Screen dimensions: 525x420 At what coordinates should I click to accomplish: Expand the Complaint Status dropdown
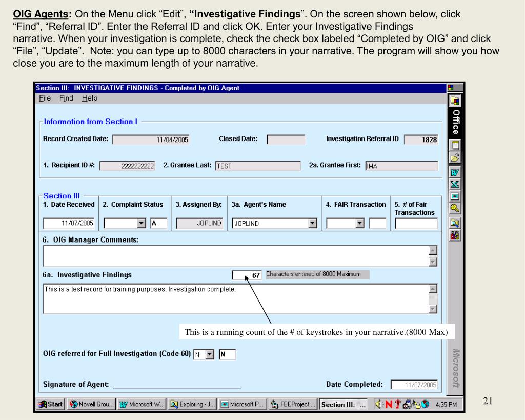point(142,223)
